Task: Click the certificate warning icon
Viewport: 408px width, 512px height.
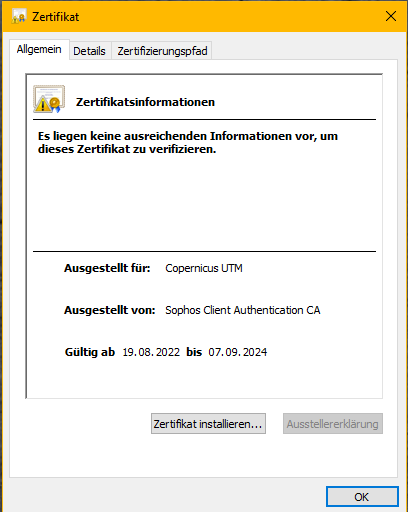Action: pyautogui.click(x=49, y=99)
